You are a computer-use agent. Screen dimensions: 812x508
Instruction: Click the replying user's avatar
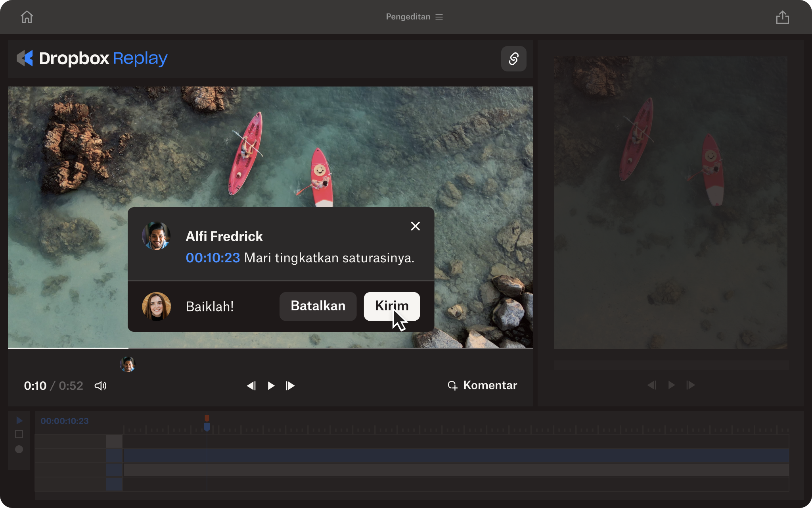coord(156,306)
